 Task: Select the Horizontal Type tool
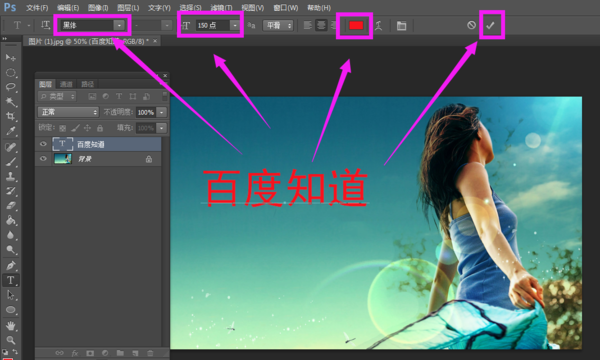click(x=10, y=280)
